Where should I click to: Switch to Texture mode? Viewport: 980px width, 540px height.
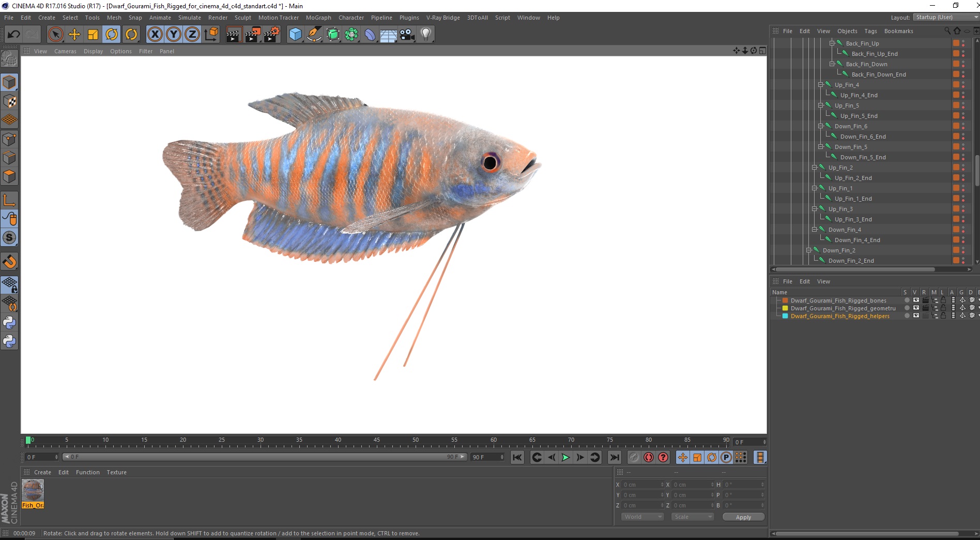[9, 101]
